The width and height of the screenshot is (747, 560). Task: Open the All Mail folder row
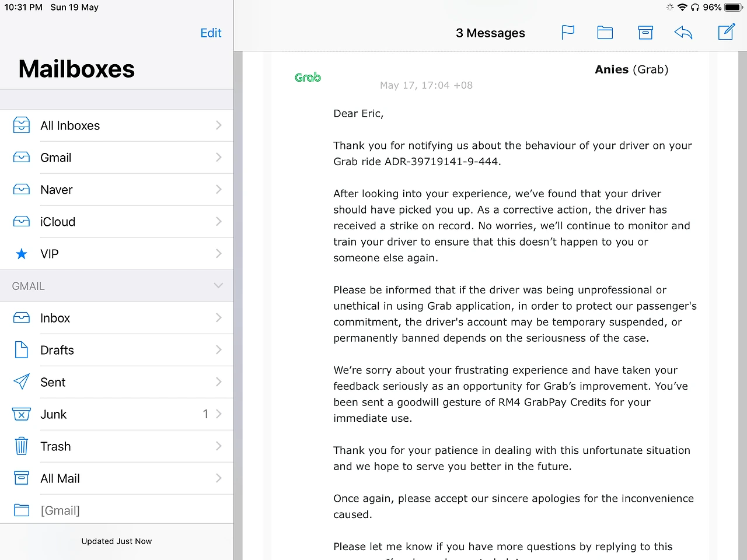pos(117,478)
